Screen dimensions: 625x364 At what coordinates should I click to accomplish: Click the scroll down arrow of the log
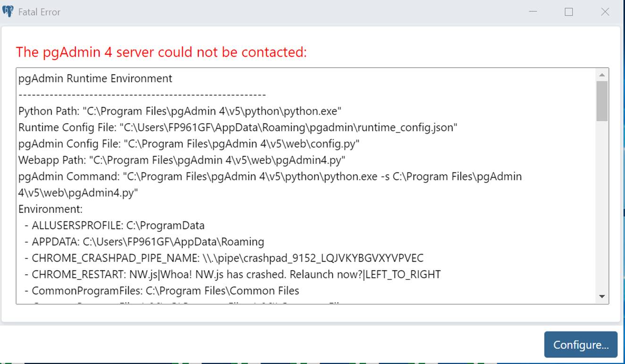coord(602,296)
